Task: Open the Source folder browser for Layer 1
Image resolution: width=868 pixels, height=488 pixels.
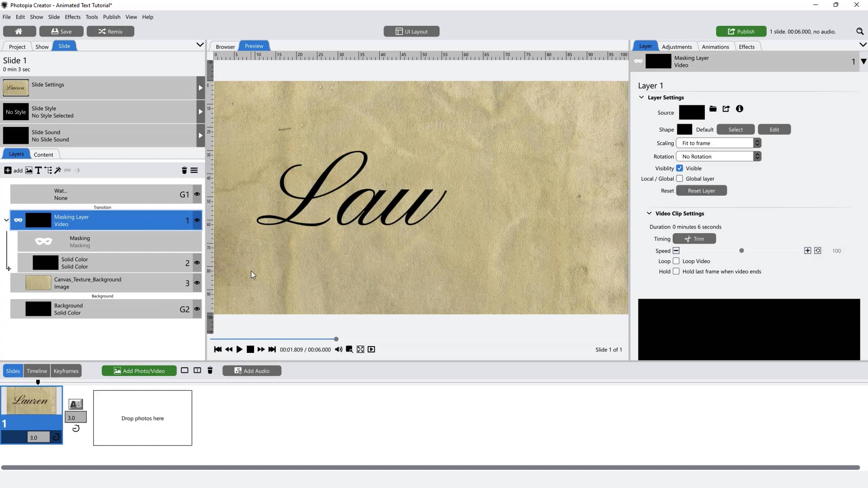Action: 713,109
